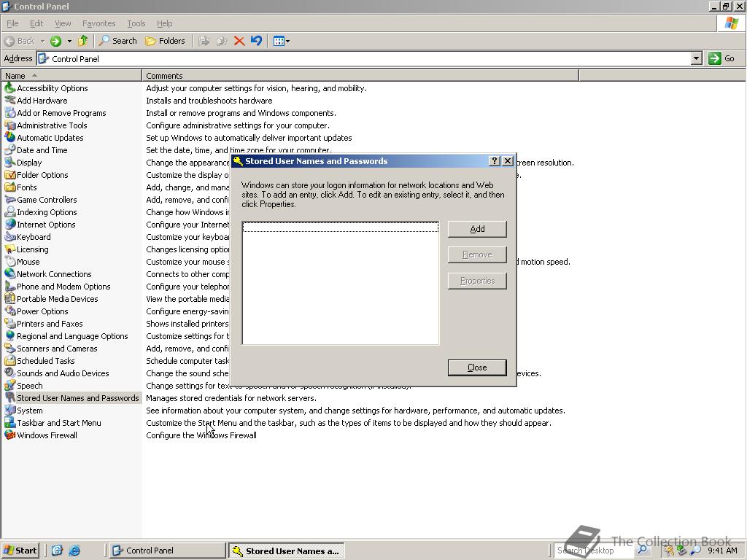Select the Speech list item

23,385
